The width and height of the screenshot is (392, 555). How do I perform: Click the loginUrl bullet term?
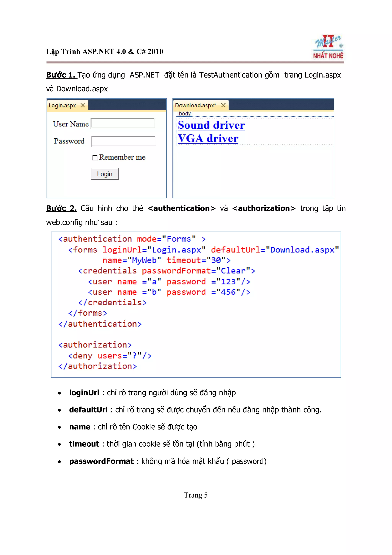(x=84, y=393)
